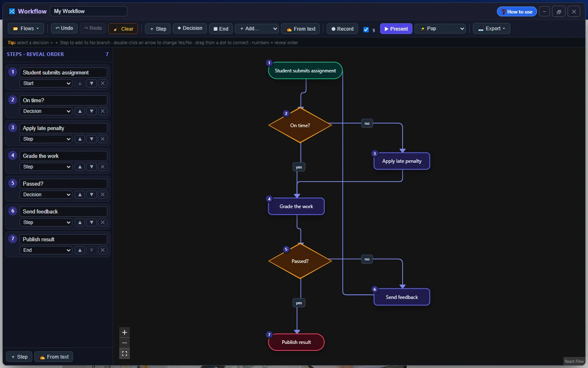Zoom in on the canvas

coord(125,332)
